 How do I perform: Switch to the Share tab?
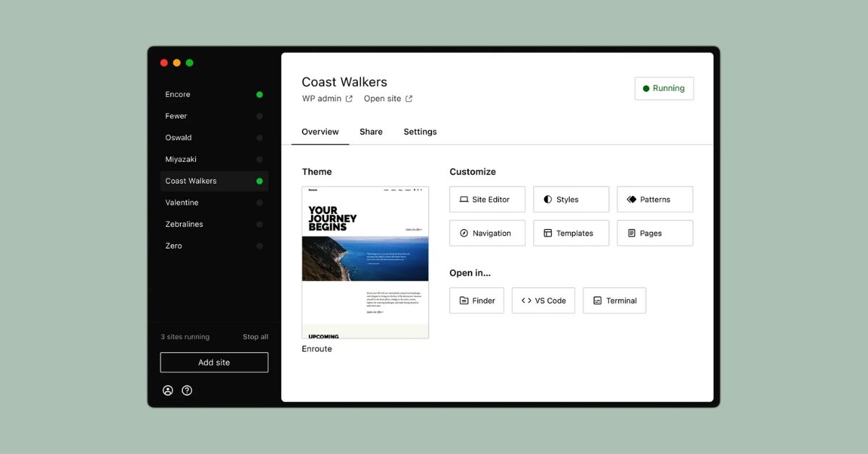(x=371, y=132)
